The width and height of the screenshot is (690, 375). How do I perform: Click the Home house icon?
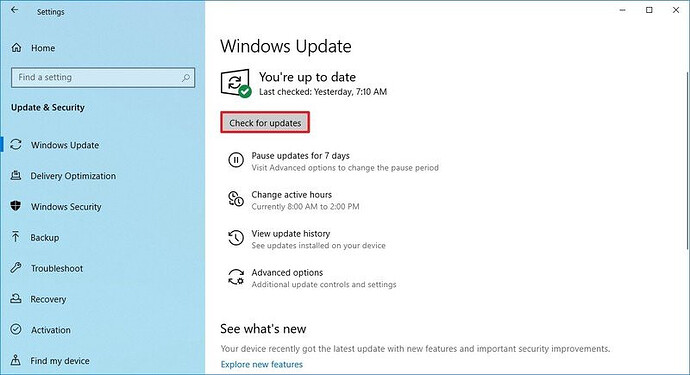click(16, 48)
